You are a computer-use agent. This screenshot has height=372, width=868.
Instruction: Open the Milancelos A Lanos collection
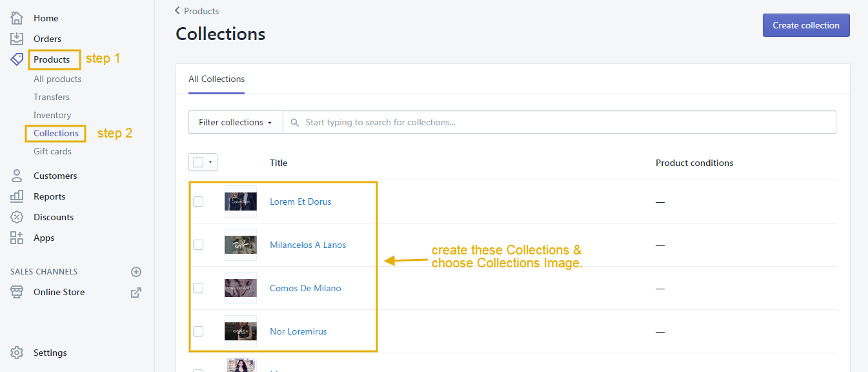[308, 245]
